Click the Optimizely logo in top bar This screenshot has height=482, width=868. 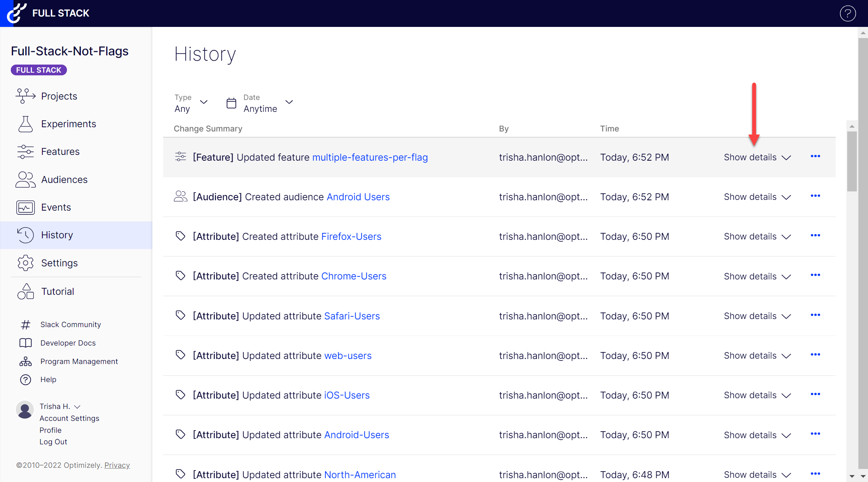coord(16,13)
